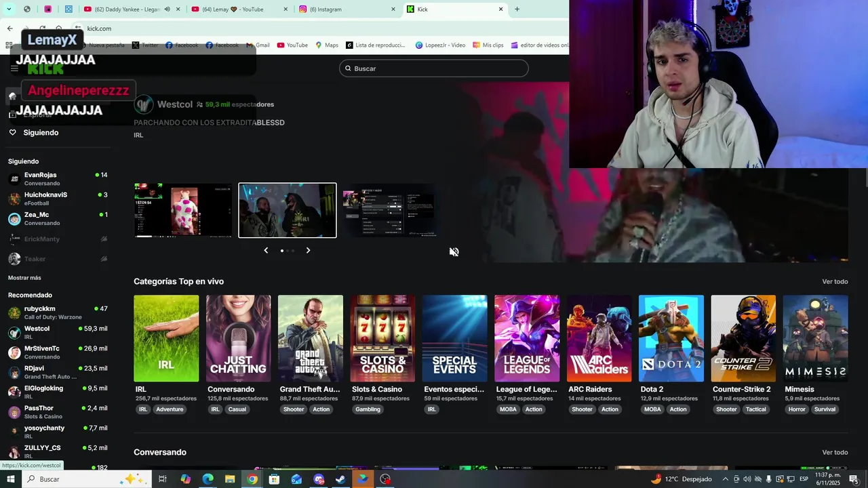The image size is (868, 488).
Task: Open the Windows Start menu
Action: click(10, 479)
